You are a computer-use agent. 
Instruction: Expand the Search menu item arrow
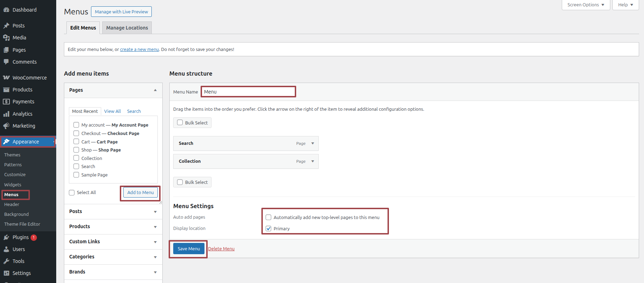[x=313, y=143]
